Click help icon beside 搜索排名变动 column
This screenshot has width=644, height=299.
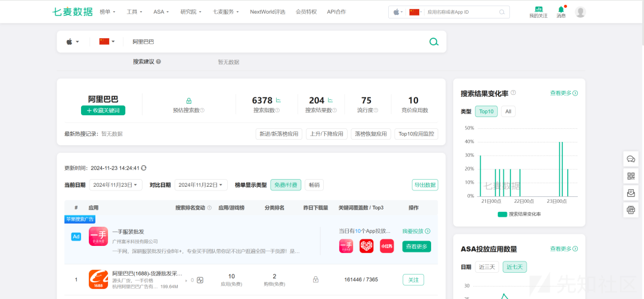[x=209, y=208]
